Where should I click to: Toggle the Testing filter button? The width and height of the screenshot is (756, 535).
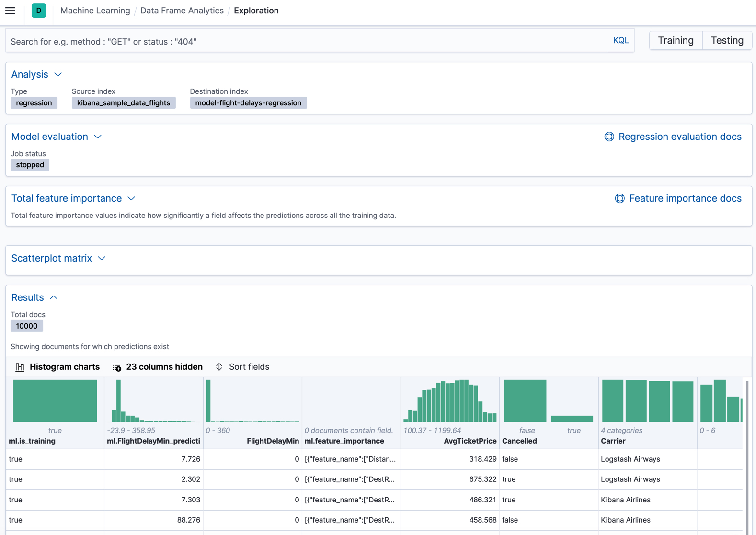(727, 41)
